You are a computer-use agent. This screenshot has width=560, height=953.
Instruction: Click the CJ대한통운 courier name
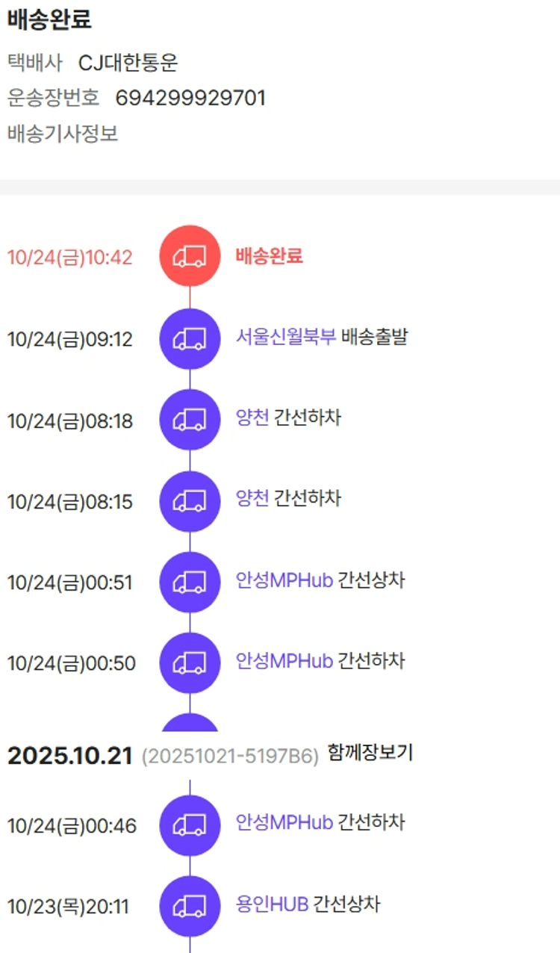(128, 63)
